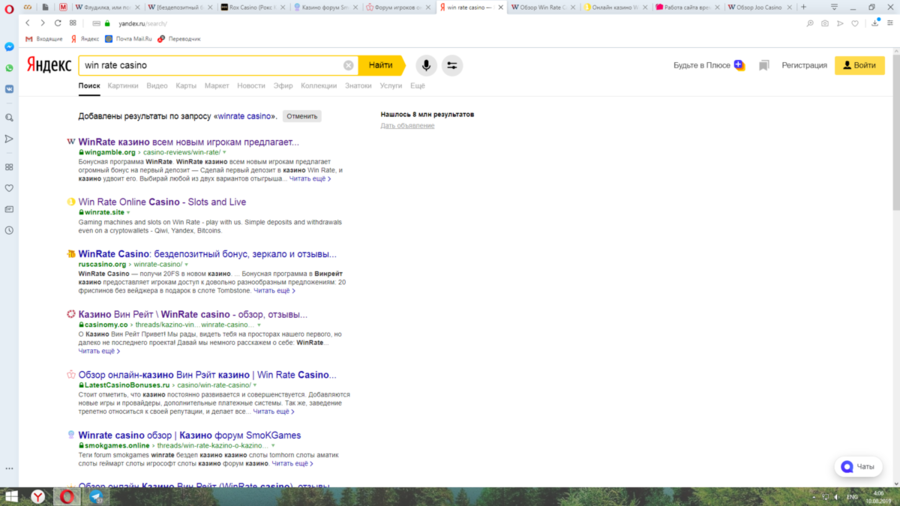Click the Отменить button
The width and height of the screenshot is (900, 506).
pos(302,116)
